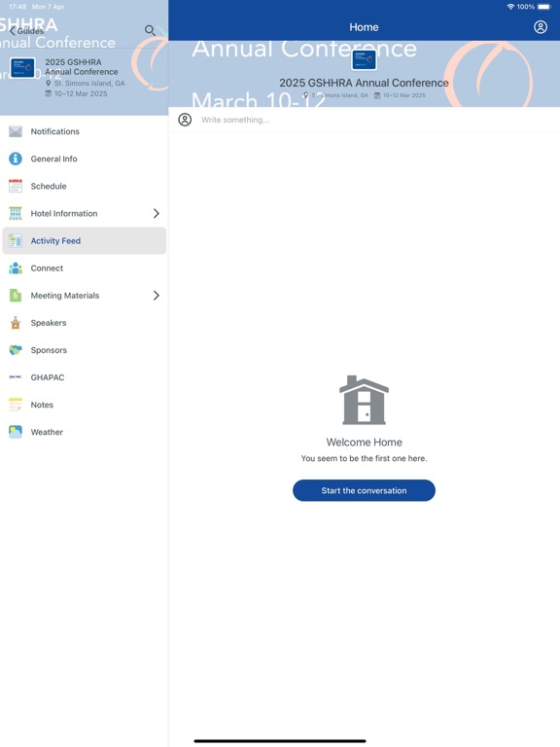Click the General Info blue icon
The width and height of the screenshot is (560, 747).
point(16,159)
